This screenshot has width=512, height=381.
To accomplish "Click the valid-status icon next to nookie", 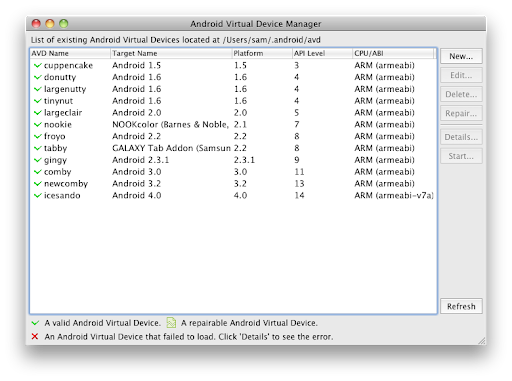I will pos(37,125).
